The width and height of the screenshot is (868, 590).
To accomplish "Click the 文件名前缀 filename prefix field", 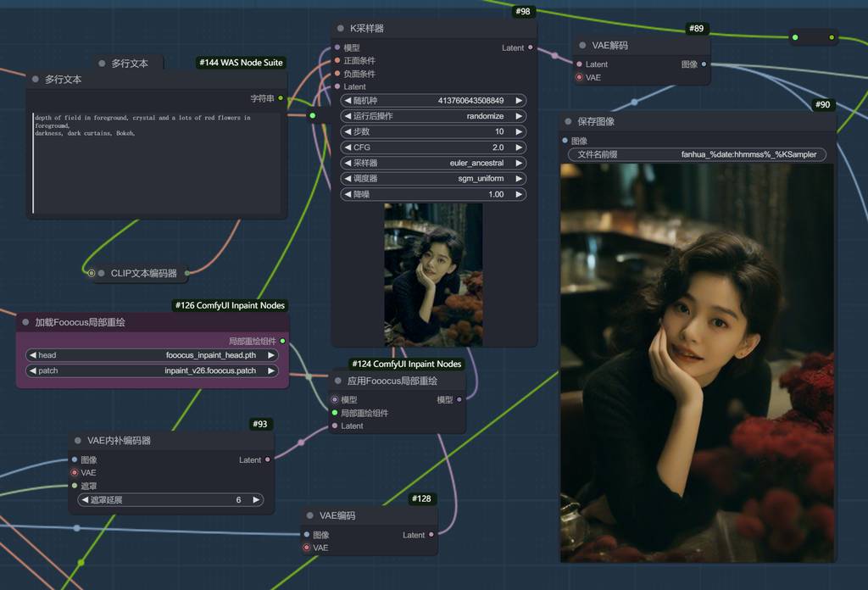I will pos(696,154).
